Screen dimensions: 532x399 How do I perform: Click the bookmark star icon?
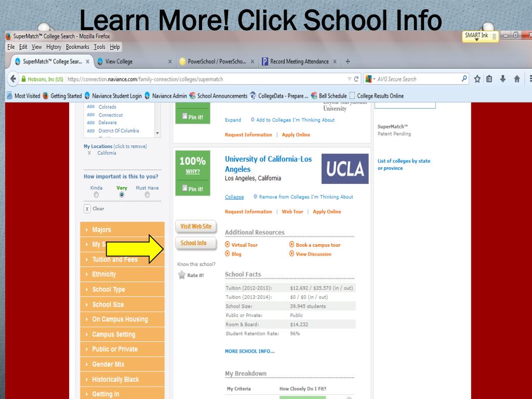coord(477,79)
